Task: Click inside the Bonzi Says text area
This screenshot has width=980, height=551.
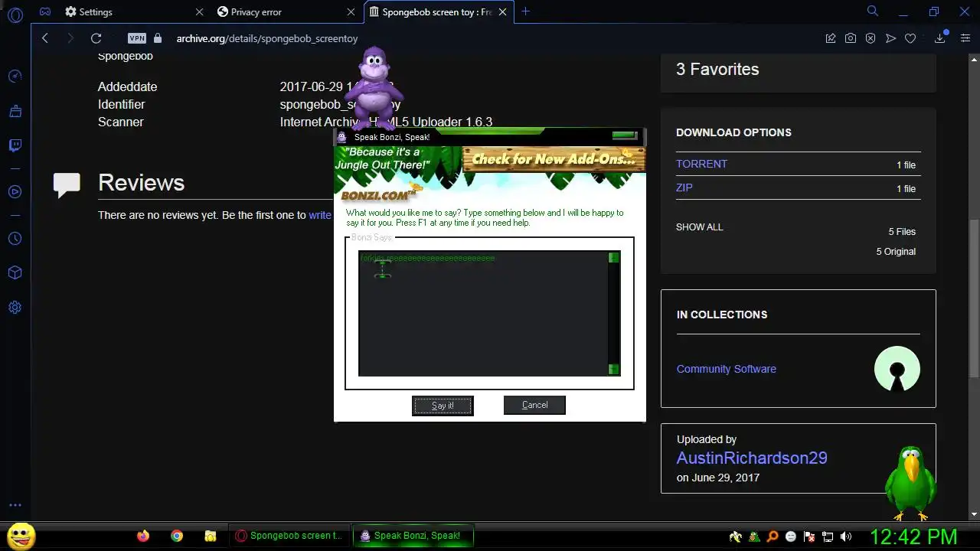Action: click(x=483, y=314)
